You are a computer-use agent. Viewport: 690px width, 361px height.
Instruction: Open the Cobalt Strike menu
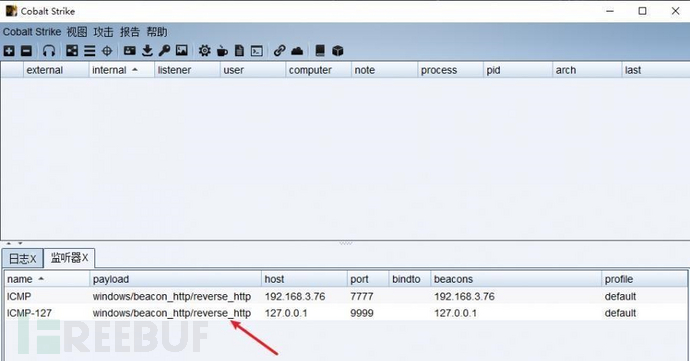(32, 32)
